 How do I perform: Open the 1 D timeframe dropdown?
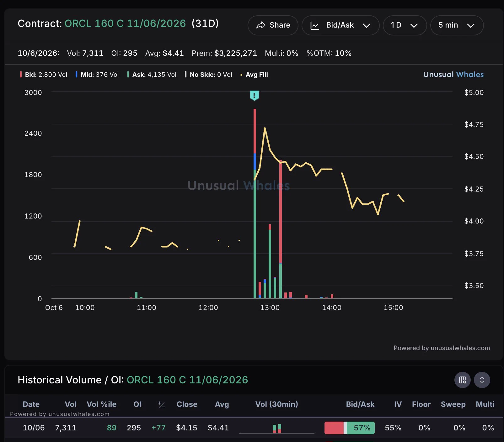405,25
